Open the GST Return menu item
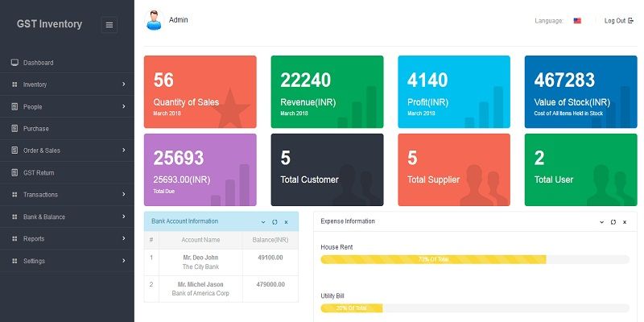 click(67, 172)
